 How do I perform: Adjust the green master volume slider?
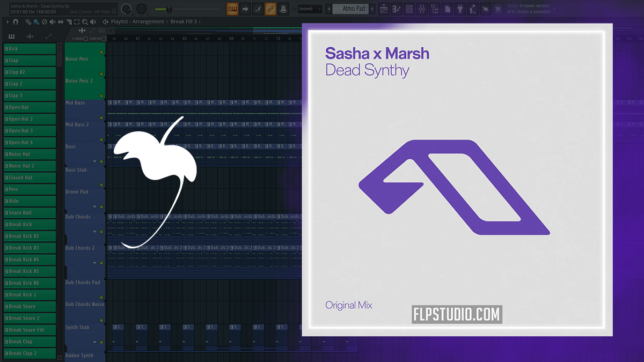(169, 9)
